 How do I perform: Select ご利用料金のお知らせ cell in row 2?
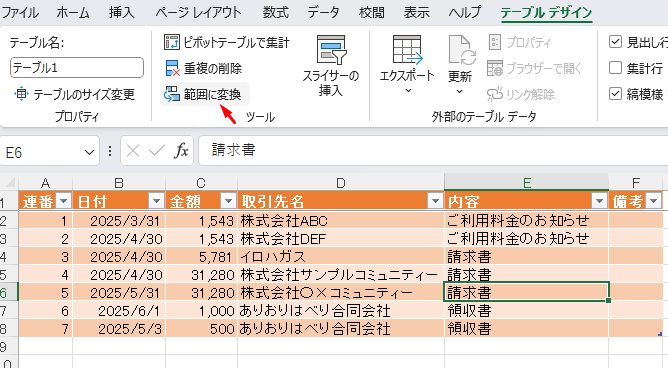pyautogui.click(x=527, y=221)
